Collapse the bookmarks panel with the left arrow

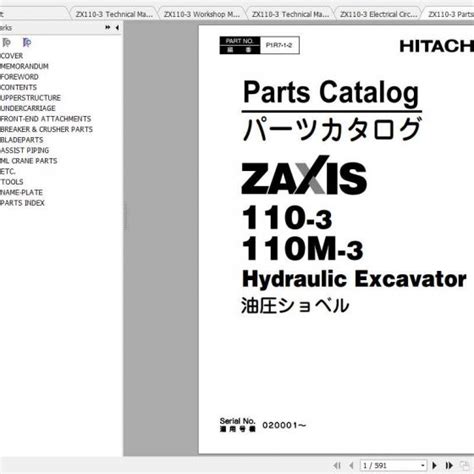click(117, 28)
